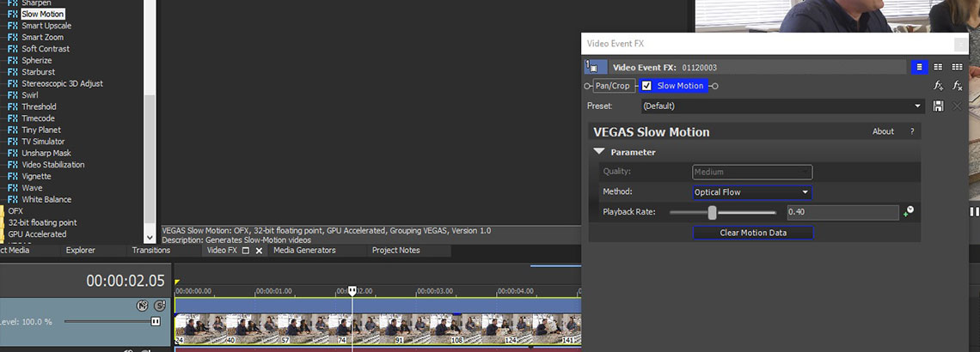Select White Balance in the FX list
Screen dimensions: 980x352
(46, 200)
